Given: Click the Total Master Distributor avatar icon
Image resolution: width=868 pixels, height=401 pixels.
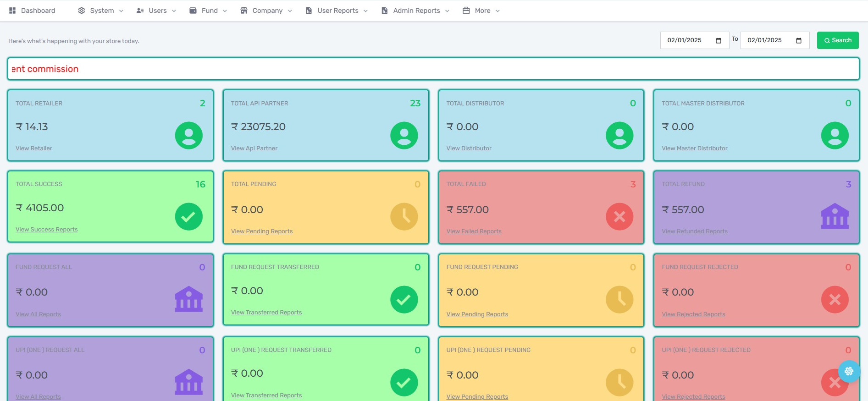Looking at the screenshot, I should pos(835,135).
